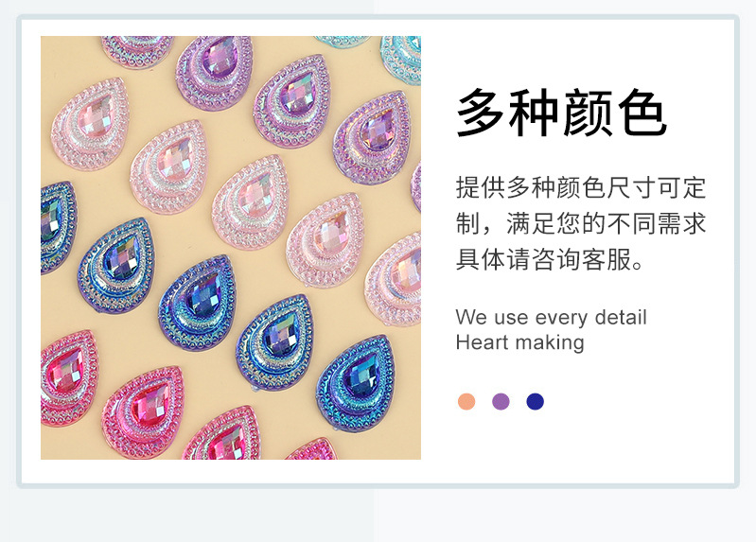Image resolution: width=756 pixels, height=542 pixels.
Task: Click the blue teardrop gem at bottom right of photo
Action: 356,383
